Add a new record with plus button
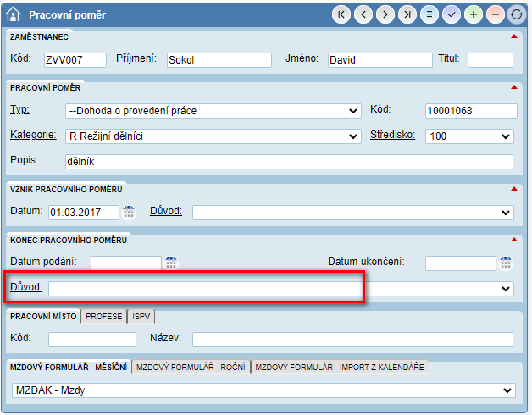The height and width of the screenshot is (415, 532). coord(474,14)
